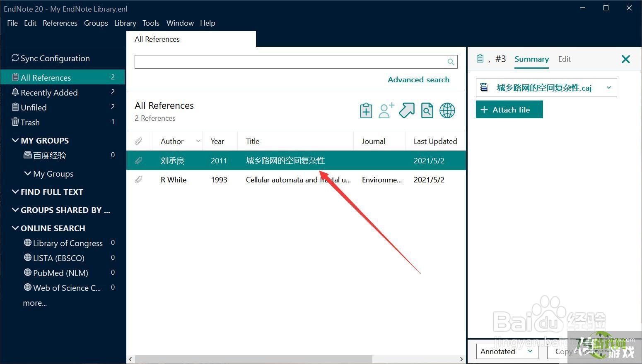The width and height of the screenshot is (642, 364).
Task: Show more online search databases
Action: tap(35, 303)
